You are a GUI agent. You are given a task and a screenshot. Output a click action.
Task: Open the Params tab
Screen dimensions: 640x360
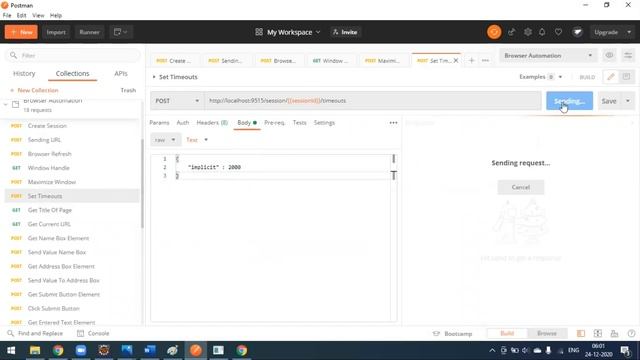point(159,122)
